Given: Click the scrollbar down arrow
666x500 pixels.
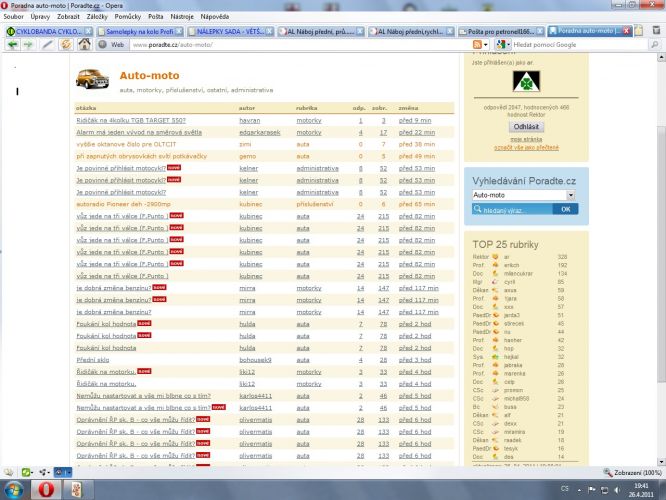Looking at the screenshot, I should pyautogui.click(x=661, y=462).
